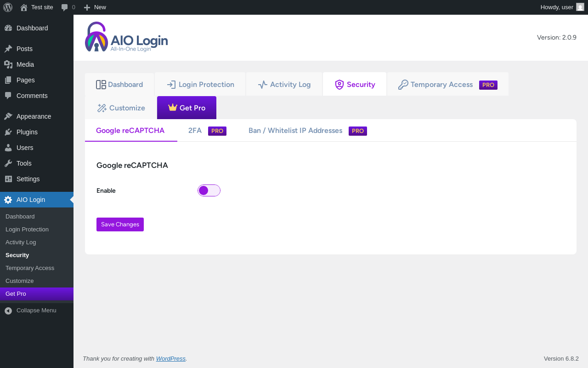Switch to the 2FA sub-tab
Screen dimensions: 588x368
[207, 131]
